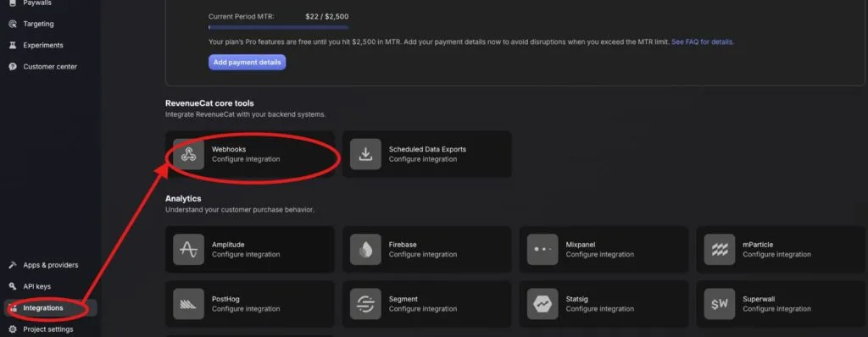Click the mParticle card title
Image resolution: width=868 pixels, height=337 pixels.
[758, 245]
